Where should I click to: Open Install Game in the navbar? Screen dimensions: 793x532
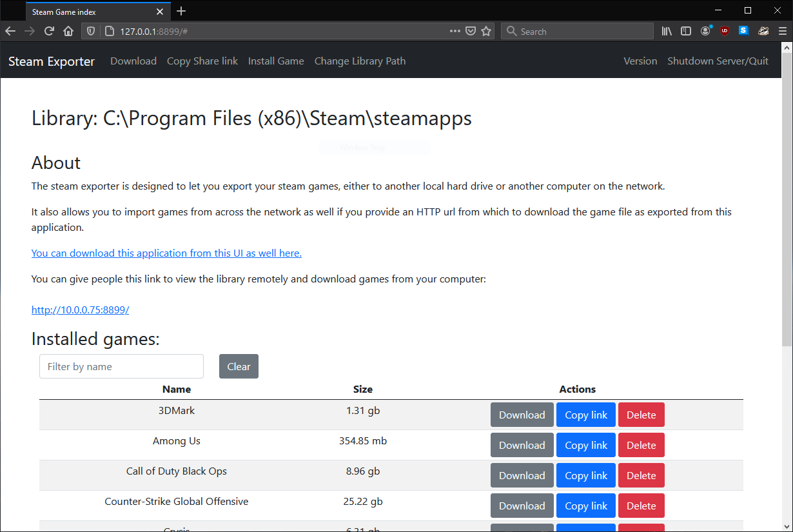[276, 61]
